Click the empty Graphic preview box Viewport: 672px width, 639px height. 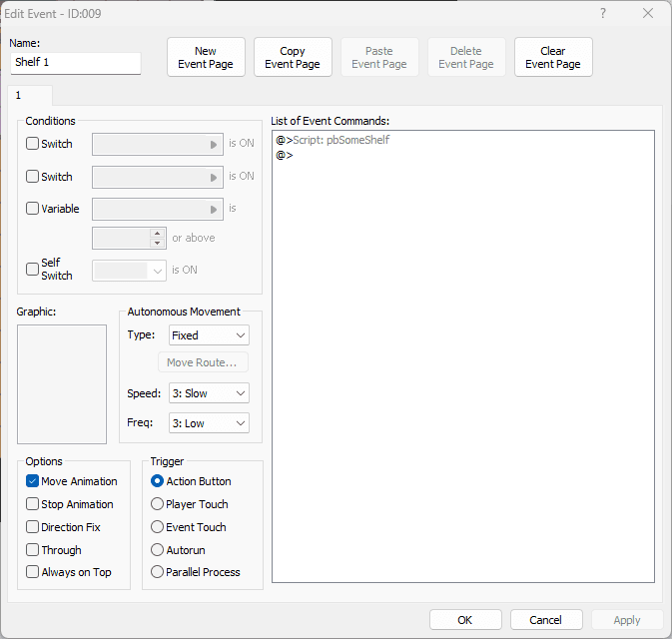coord(62,384)
